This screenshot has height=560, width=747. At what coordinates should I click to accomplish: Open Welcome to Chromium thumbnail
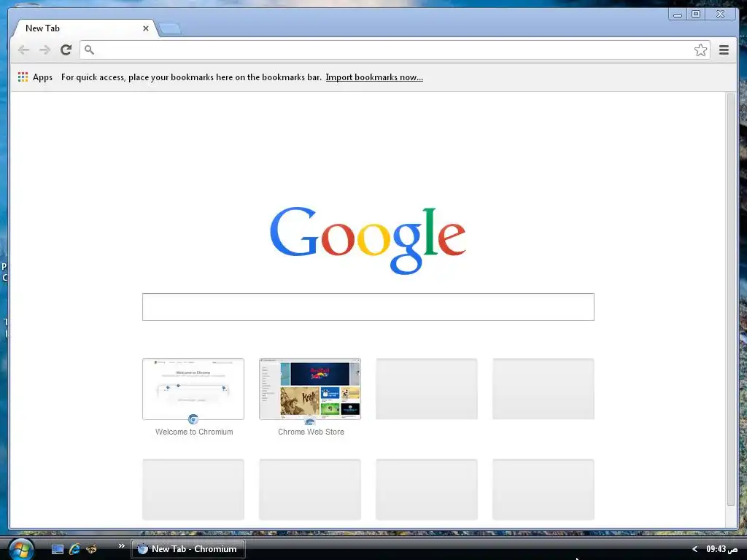(193, 389)
